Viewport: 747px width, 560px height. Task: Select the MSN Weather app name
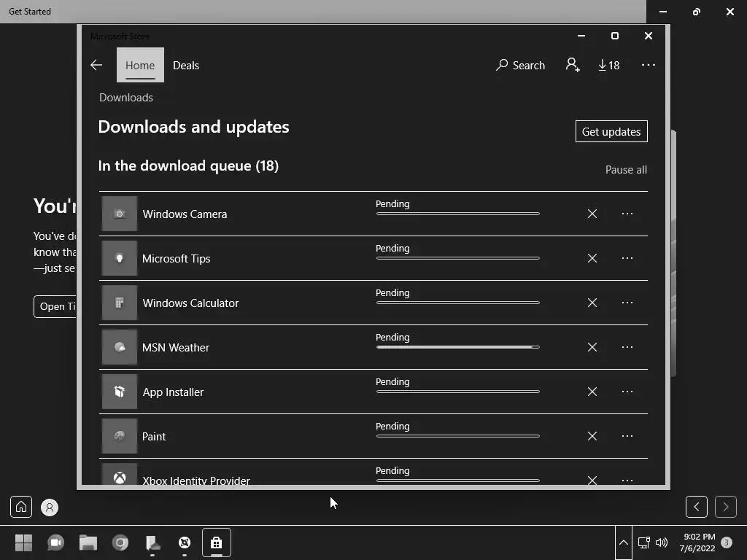point(176,348)
